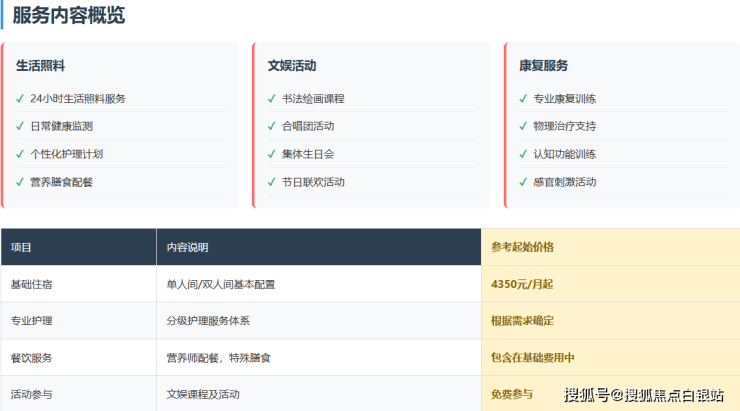Click the checkmark beside 物理治疗支持

pos(523,127)
